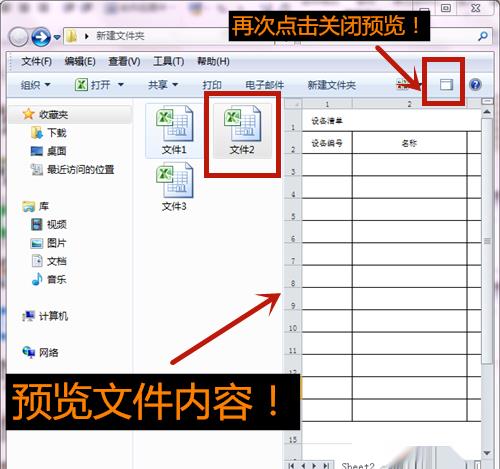Open 最近访问的位置 in favorites
Screen dimensions: 500x469
coord(72,169)
